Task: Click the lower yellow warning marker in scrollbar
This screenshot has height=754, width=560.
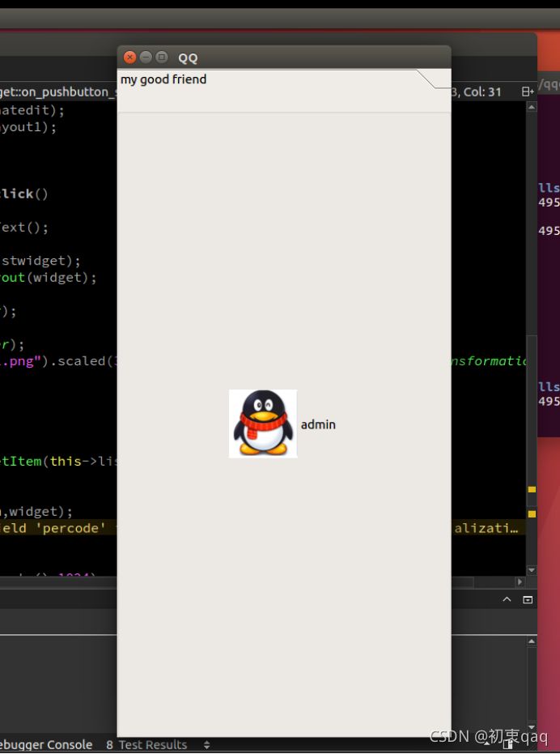Action: 532,514
